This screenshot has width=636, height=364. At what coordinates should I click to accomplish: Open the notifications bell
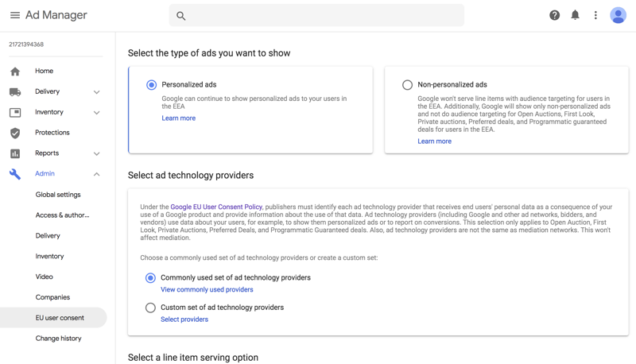(x=575, y=15)
